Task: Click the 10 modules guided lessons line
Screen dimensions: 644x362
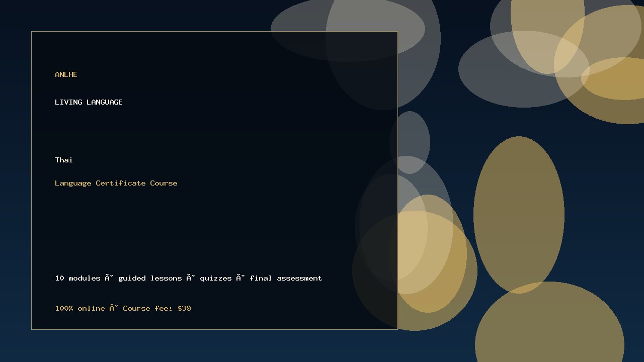Action: point(189,278)
